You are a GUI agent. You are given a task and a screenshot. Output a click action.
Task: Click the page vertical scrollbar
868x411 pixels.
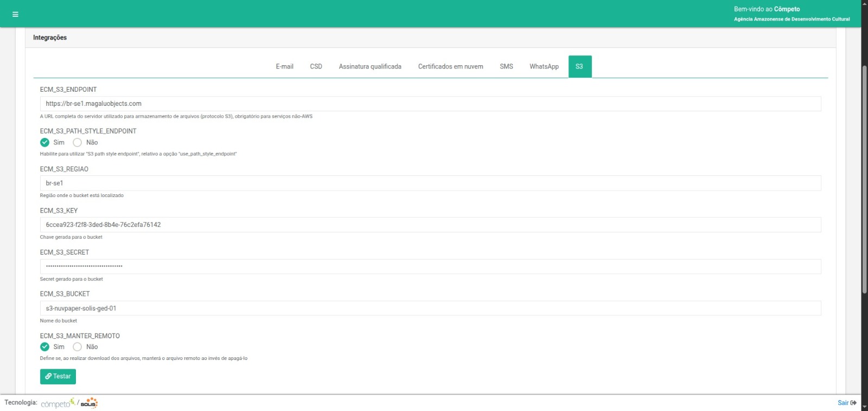[x=864, y=179]
